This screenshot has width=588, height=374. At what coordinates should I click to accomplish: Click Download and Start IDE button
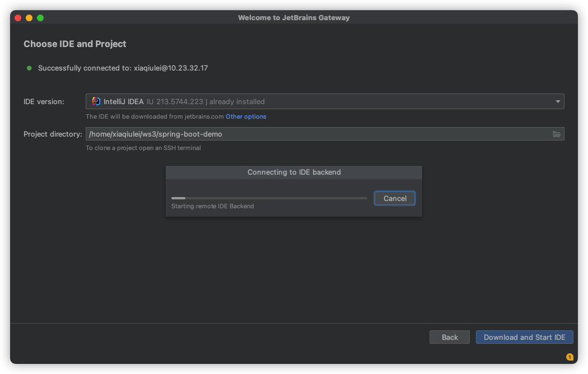[524, 337]
